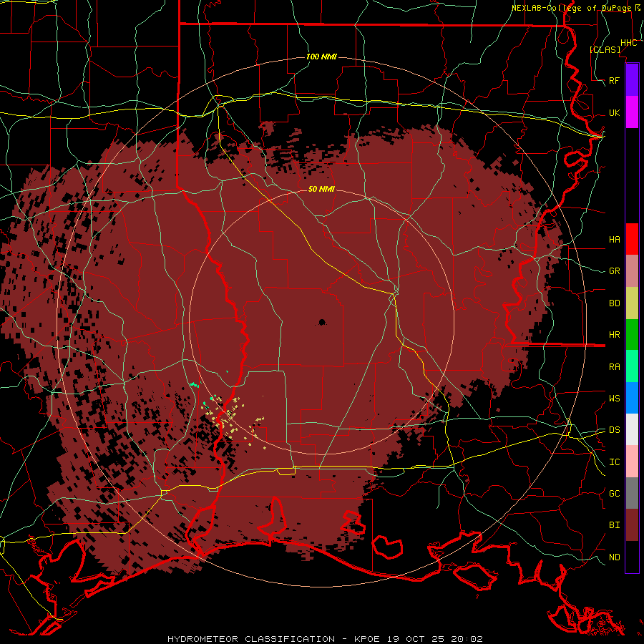Click the RA legend label
The image size is (644, 644).
pyautogui.click(x=614, y=367)
